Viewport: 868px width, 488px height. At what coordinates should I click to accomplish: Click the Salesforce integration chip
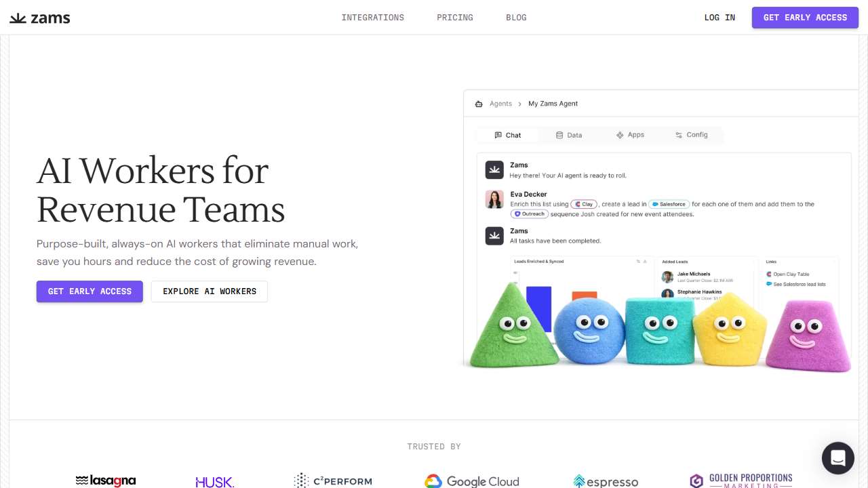pyautogui.click(x=668, y=204)
